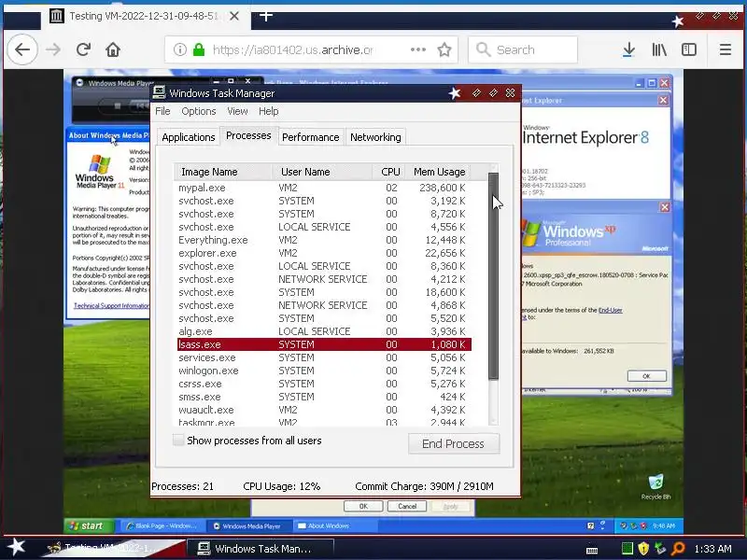Sort processes by CPU column header

(x=390, y=172)
